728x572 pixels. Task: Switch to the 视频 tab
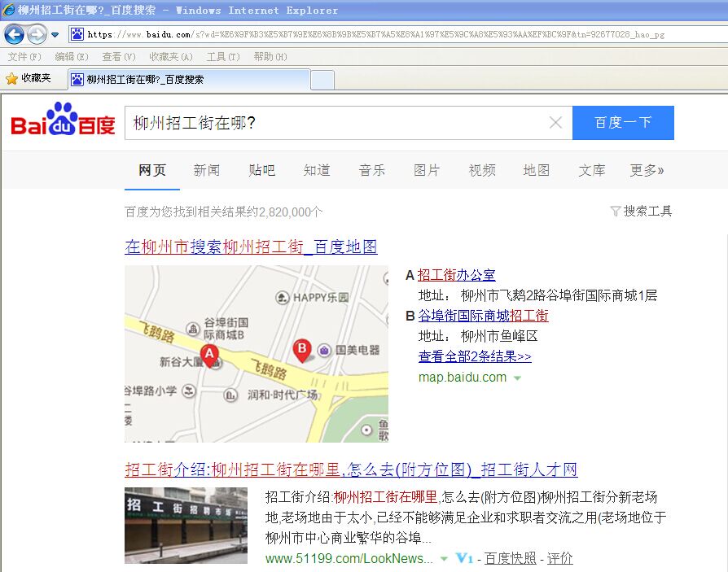tap(482, 170)
